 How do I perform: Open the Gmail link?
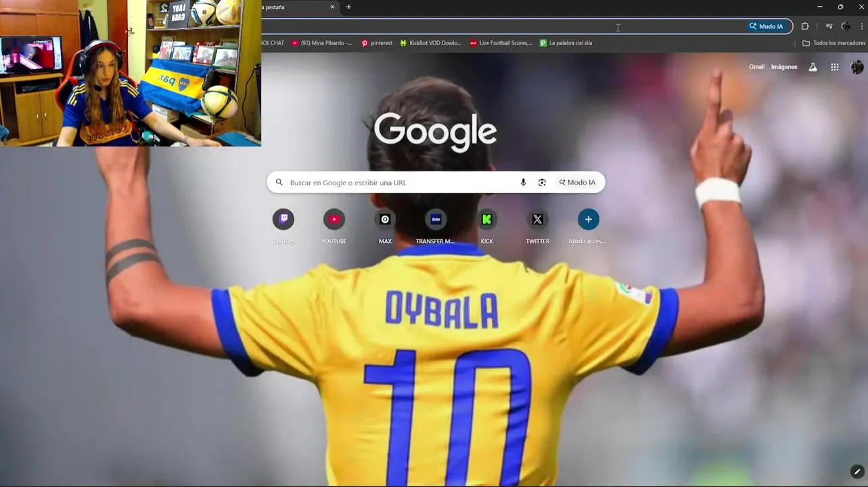coord(756,67)
